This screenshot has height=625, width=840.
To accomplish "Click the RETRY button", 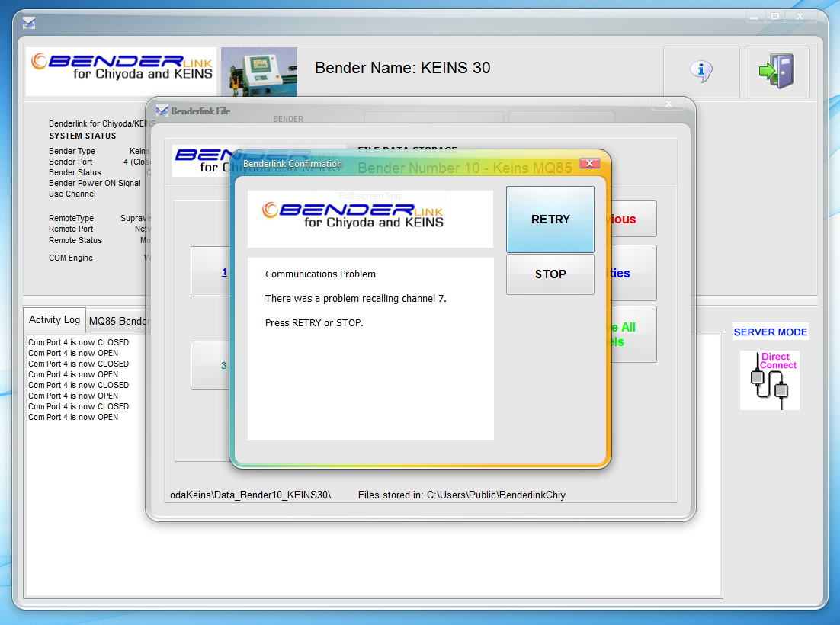I will 550,220.
